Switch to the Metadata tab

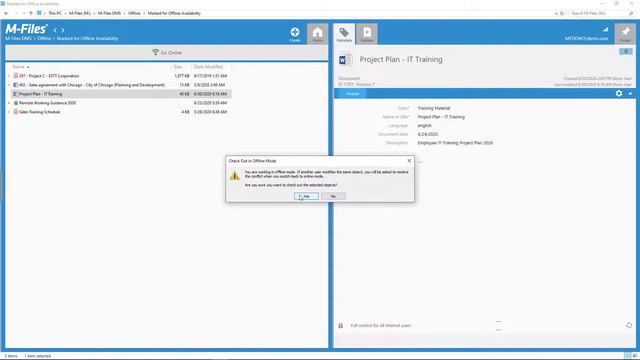click(x=344, y=34)
